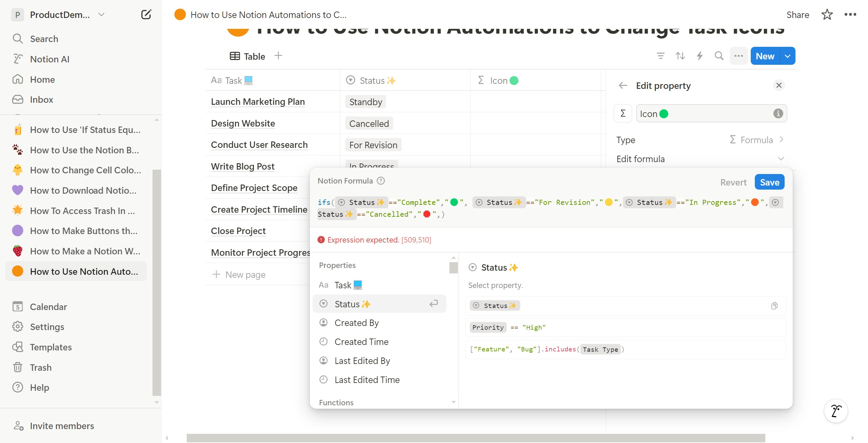Click the new page compose icon
Viewport: 868px width, 443px height.
[146, 15]
